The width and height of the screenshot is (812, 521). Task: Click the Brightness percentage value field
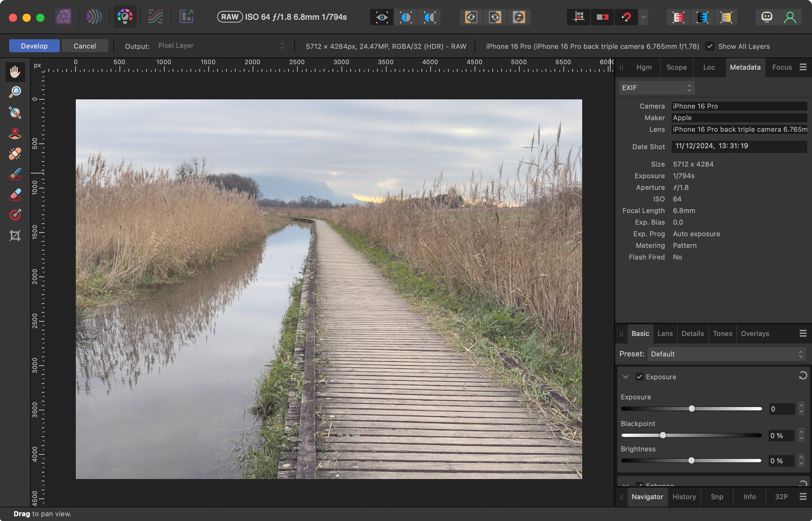pyautogui.click(x=782, y=461)
